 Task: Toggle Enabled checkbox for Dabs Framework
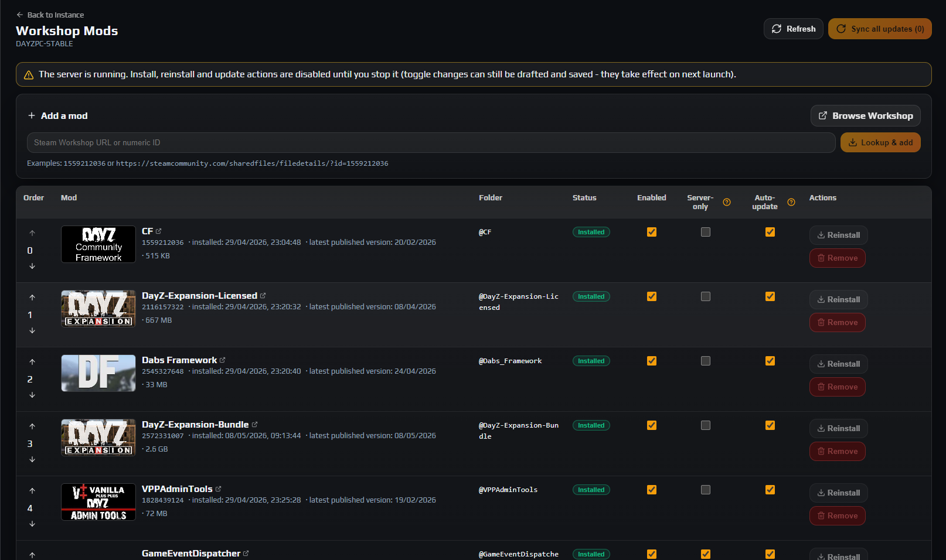(x=652, y=361)
